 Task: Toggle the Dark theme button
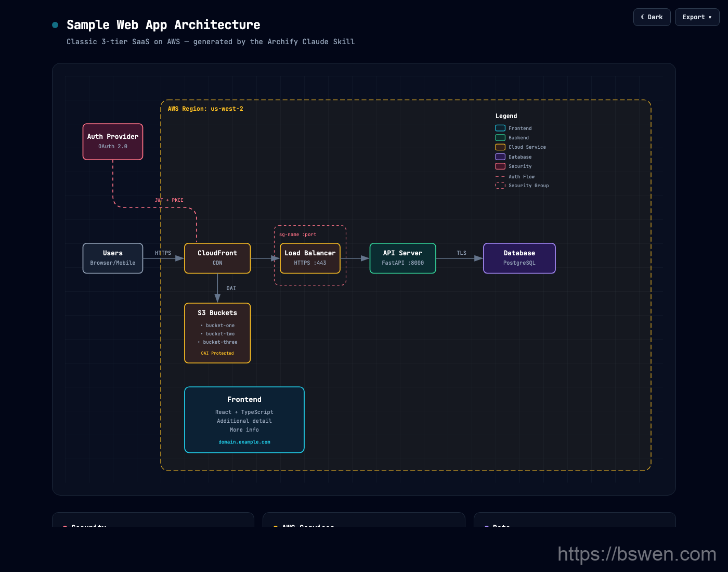click(x=652, y=17)
